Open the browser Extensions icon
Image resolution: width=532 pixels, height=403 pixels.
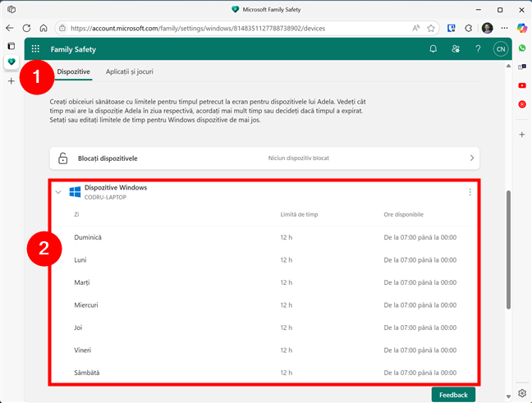coord(469,28)
